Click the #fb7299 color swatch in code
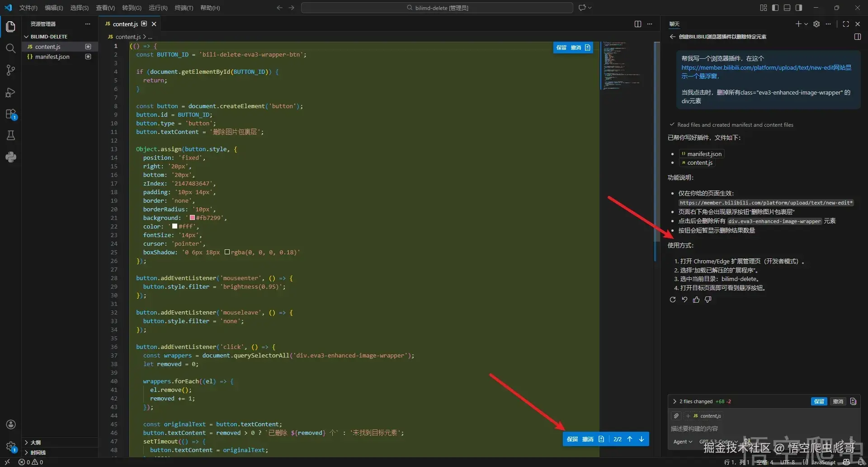The image size is (868, 467). point(192,218)
